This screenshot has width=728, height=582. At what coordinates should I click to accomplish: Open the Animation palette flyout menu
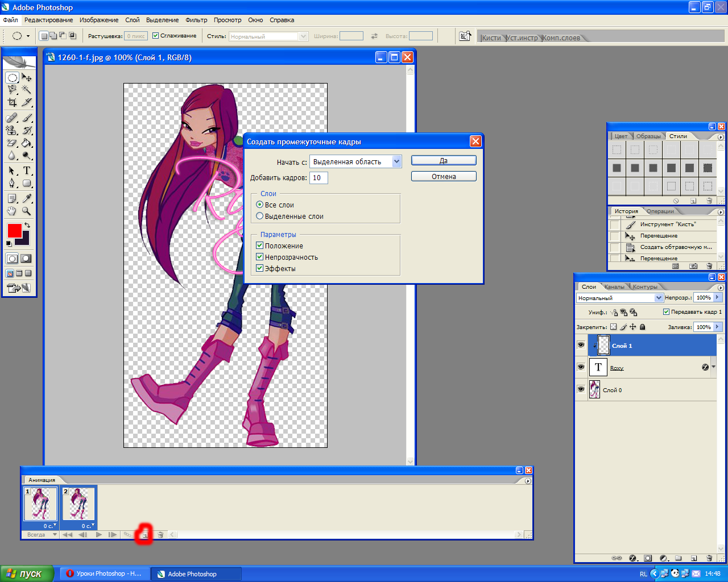pyautogui.click(x=528, y=481)
